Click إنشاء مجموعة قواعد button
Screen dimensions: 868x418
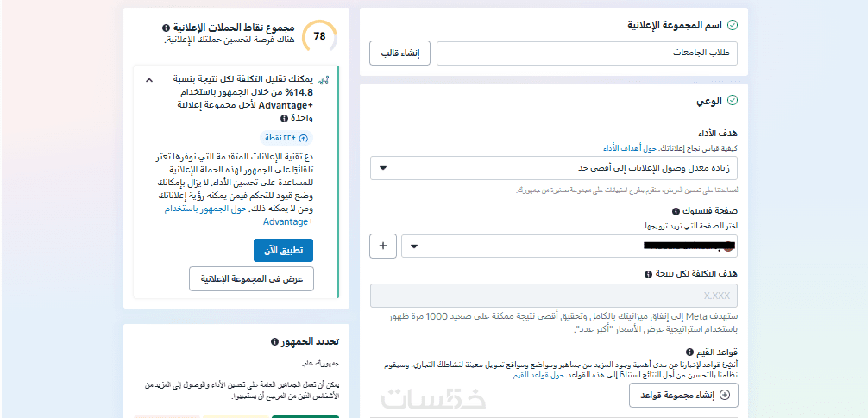(x=683, y=396)
